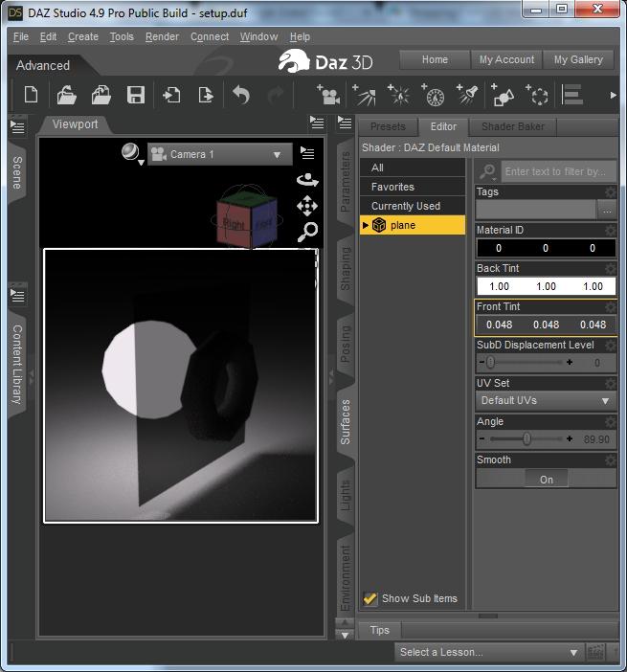Select the All filter category
The width and height of the screenshot is (627, 672).
pos(413,168)
